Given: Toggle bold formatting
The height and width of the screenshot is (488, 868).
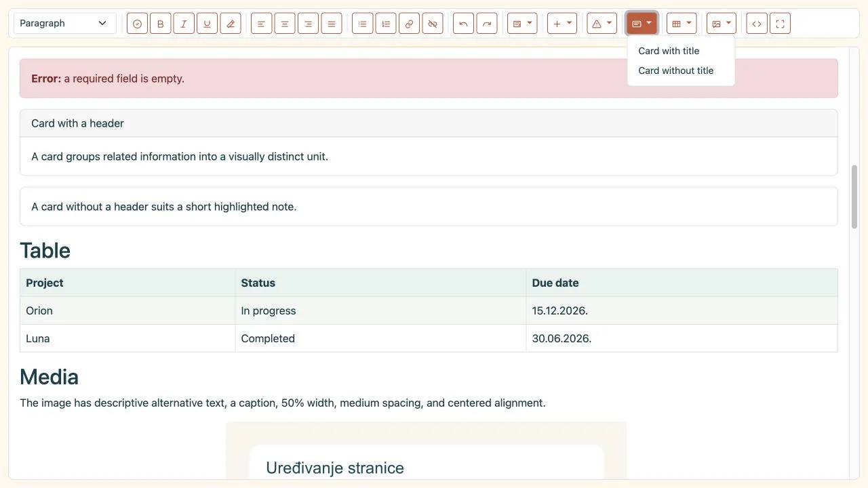Looking at the screenshot, I should (x=161, y=24).
